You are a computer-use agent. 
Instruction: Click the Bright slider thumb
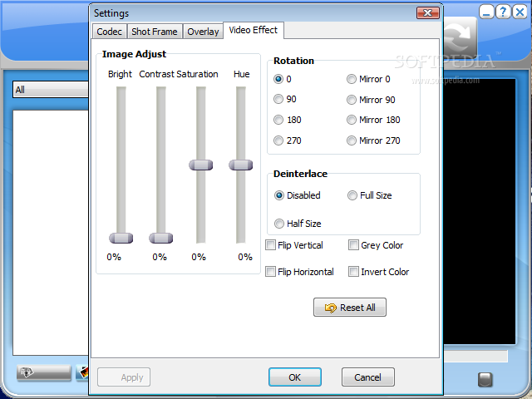[121, 239]
